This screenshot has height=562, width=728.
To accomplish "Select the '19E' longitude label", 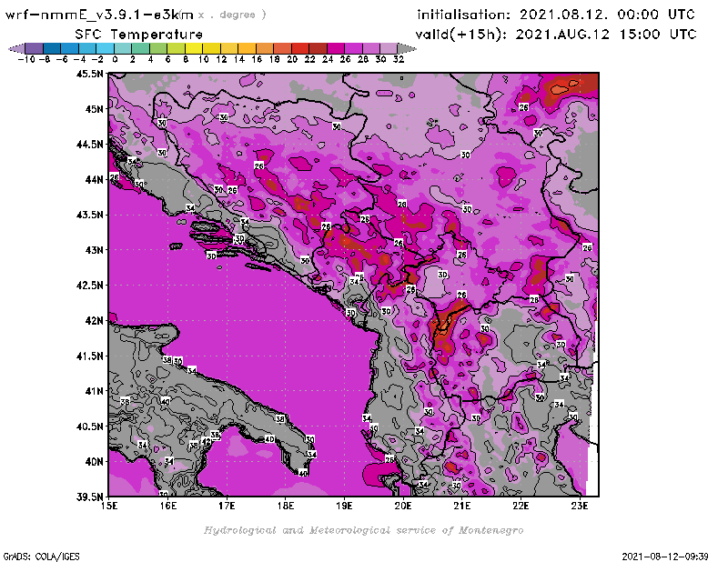I will [x=344, y=506].
